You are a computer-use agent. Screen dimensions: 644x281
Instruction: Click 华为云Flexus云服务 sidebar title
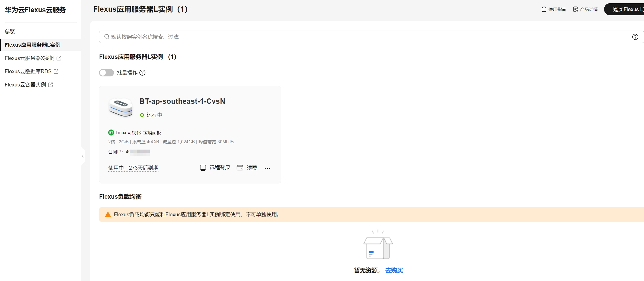35,10
